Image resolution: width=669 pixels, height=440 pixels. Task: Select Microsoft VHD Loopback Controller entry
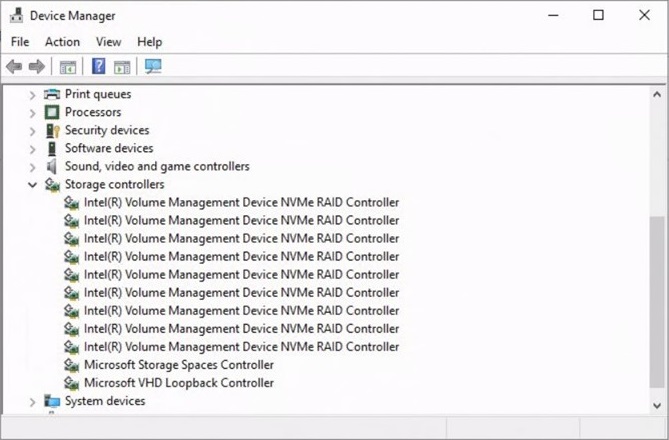tap(178, 383)
